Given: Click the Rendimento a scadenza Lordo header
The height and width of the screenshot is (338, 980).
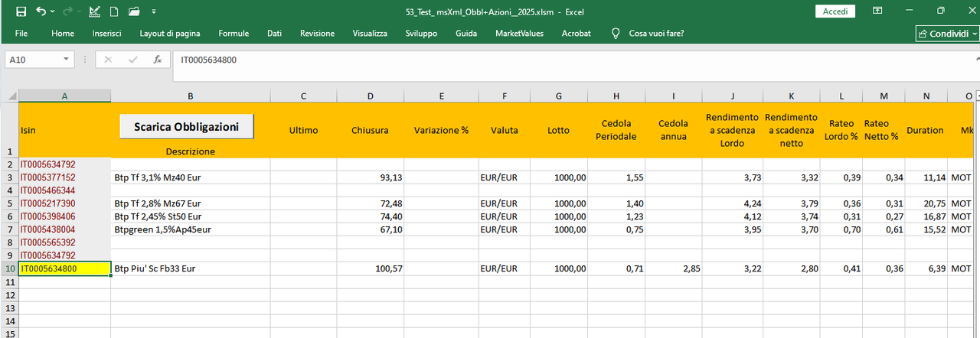Looking at the screenshot, I should (x=732, y=130).
